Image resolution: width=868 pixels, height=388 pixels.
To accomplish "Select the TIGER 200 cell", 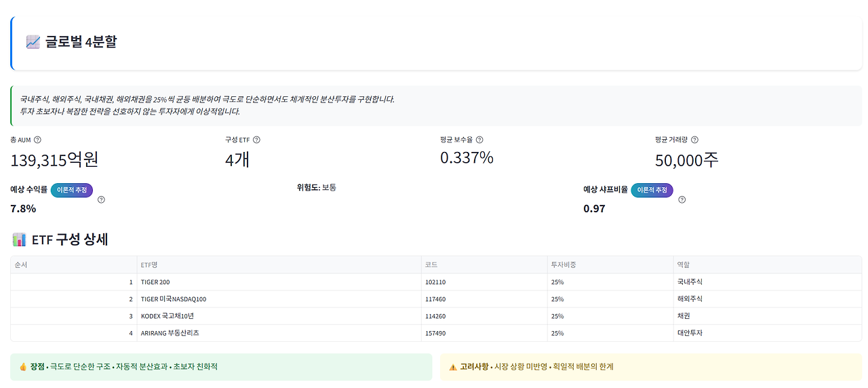I will click(x=279, y=282).
